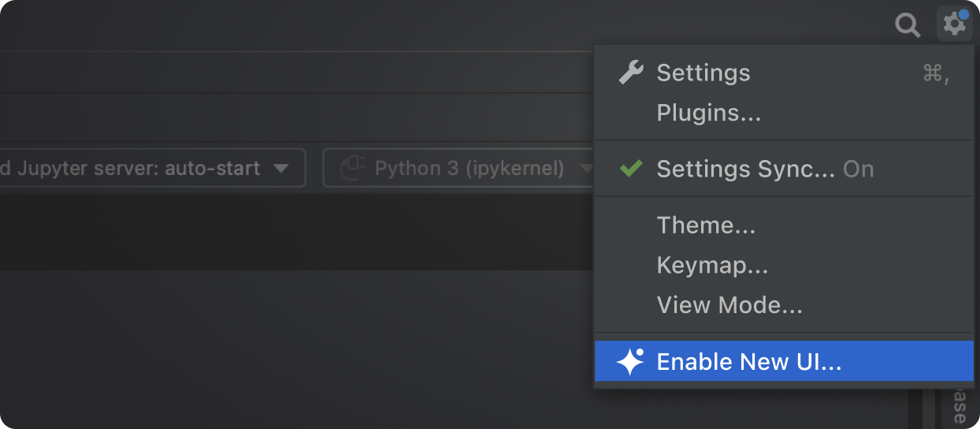This screenshot has width=980, height=429.
Task: Click the wrench icon beside Settings
Action: click(x=630, y=73)
